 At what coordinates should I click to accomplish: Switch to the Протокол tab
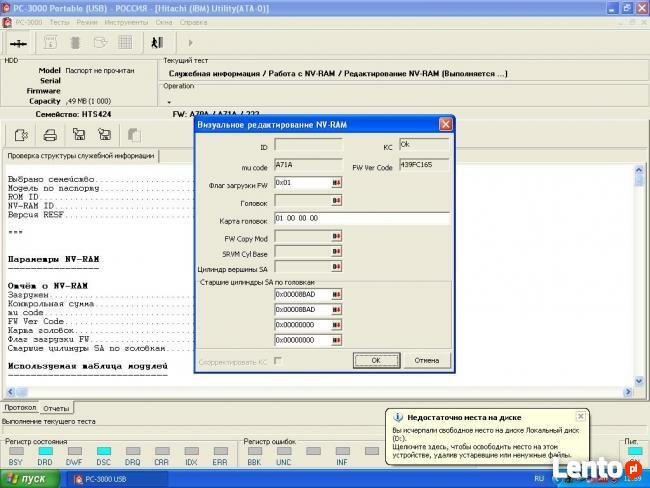[20, 408]
